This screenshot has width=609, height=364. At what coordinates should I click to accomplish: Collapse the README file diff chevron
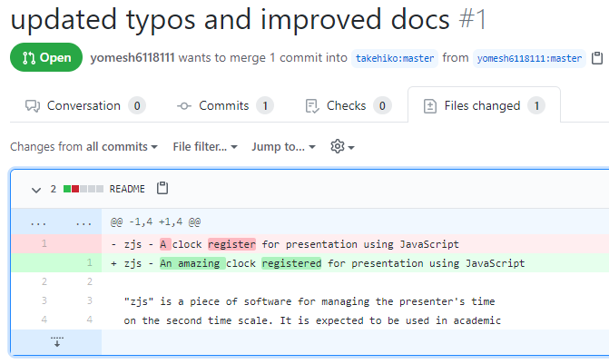pos(36,190)
